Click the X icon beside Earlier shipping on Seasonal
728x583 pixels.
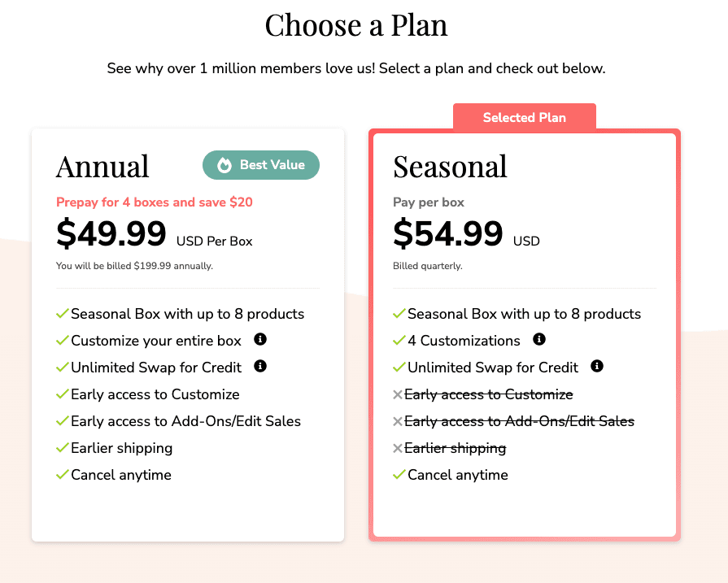[x=398, y=448]
